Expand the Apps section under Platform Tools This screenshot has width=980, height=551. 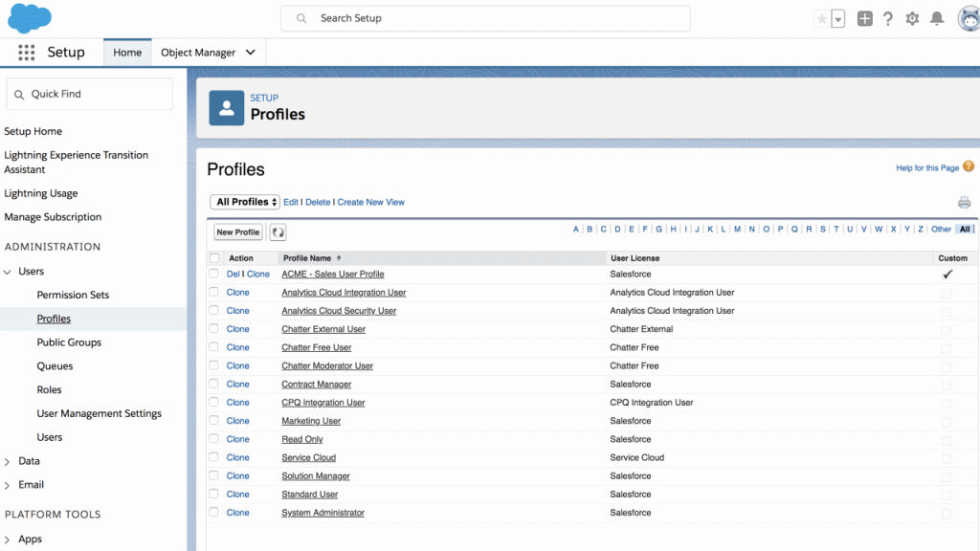(x=8, y=540)
